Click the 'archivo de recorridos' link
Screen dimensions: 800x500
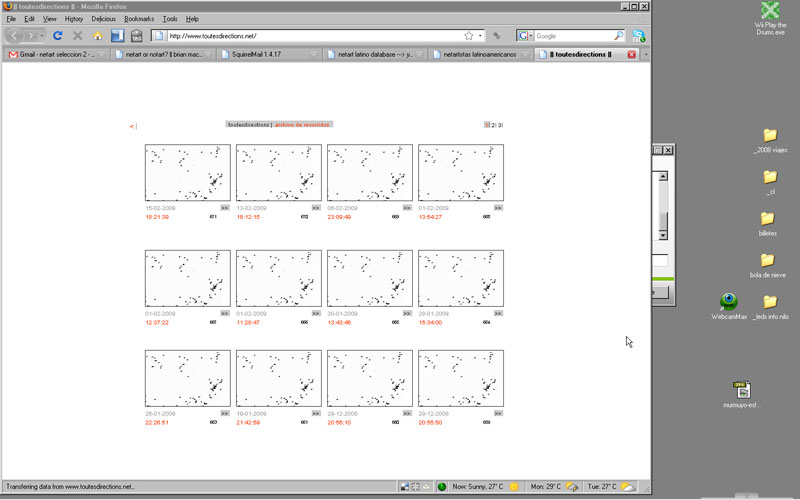(303, 125)
